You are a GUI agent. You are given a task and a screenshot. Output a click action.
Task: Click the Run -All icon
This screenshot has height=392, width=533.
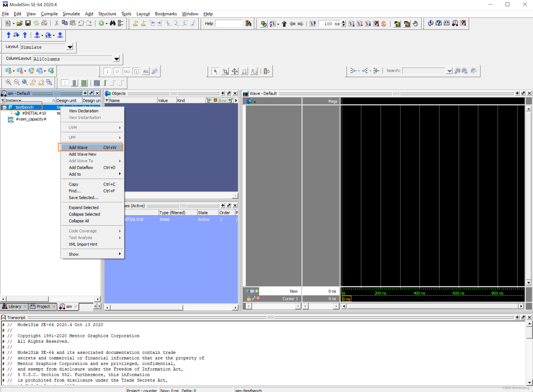368,24
